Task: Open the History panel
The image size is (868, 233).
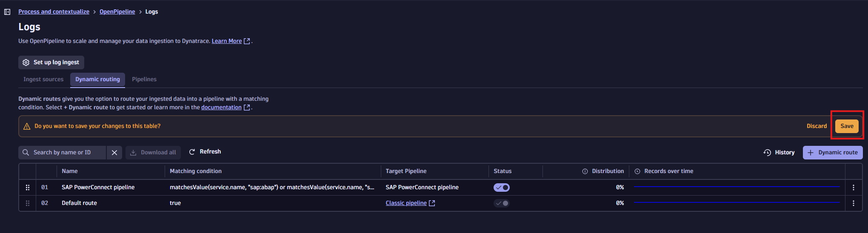Action: pyautogui.click(x=779, y=153)
